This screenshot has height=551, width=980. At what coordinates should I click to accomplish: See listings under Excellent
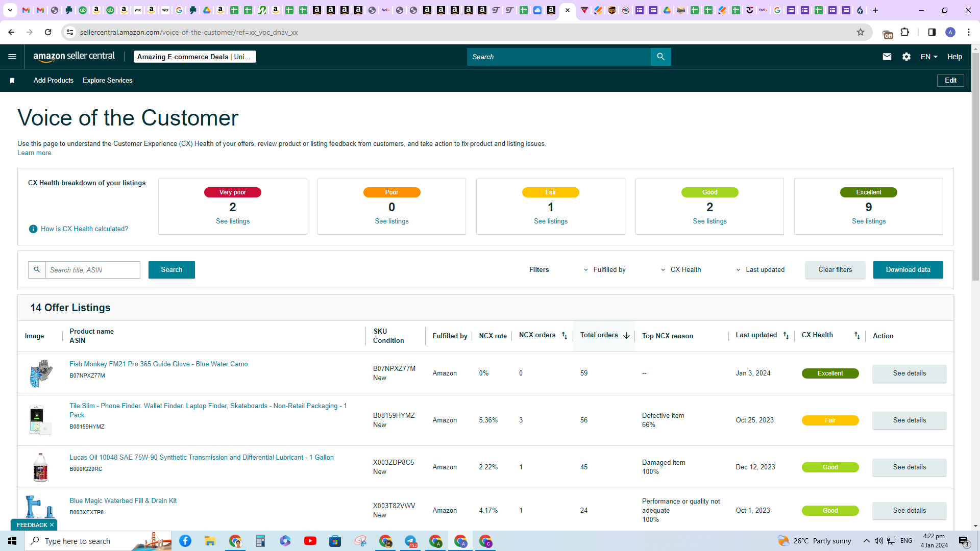pos(869,221)
